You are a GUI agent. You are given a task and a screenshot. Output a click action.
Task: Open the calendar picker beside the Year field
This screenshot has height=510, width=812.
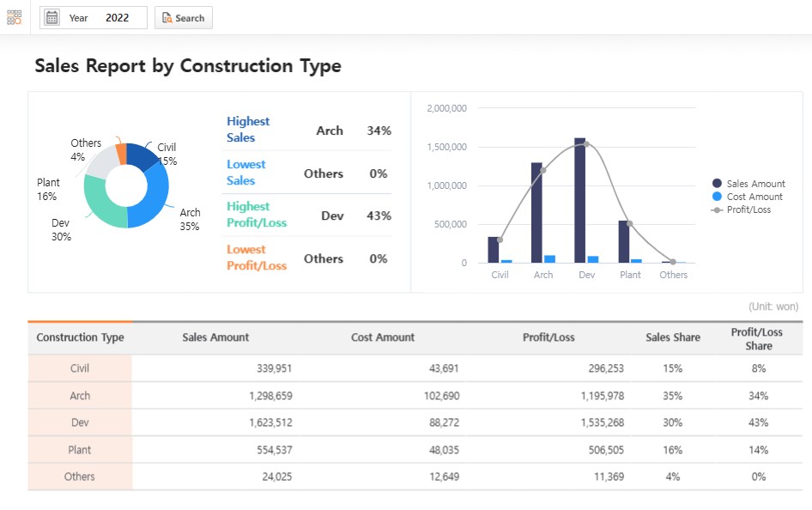(54, 16)
